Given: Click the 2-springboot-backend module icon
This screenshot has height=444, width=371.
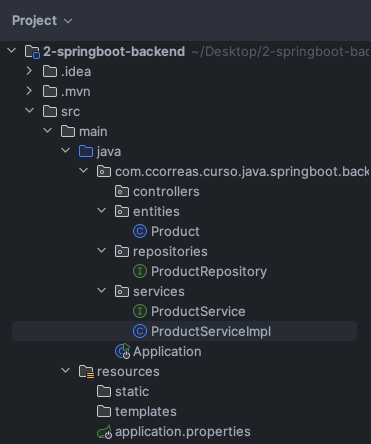Looking at the screenshot, I should click(32, 52).
